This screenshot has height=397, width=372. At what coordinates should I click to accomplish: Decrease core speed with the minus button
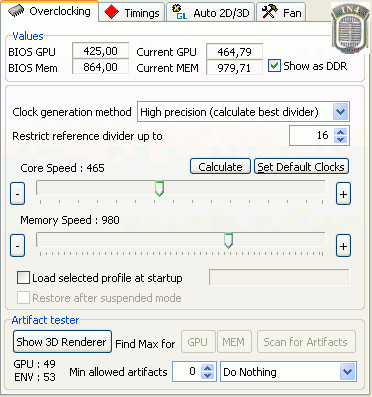(18, 194)
